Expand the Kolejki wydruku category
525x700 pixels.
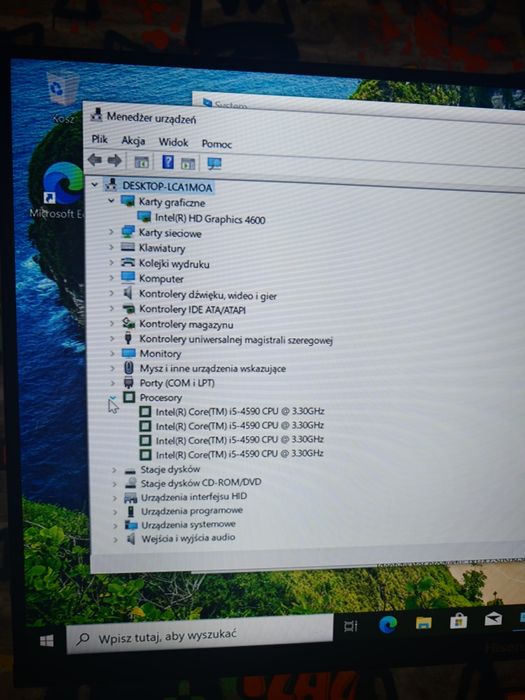pos(112,262)
